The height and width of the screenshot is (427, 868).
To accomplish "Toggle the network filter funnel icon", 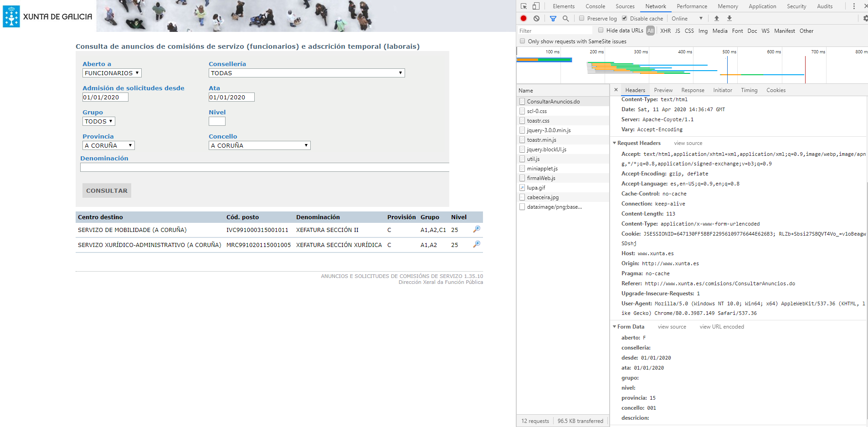I will coord(553,18).
